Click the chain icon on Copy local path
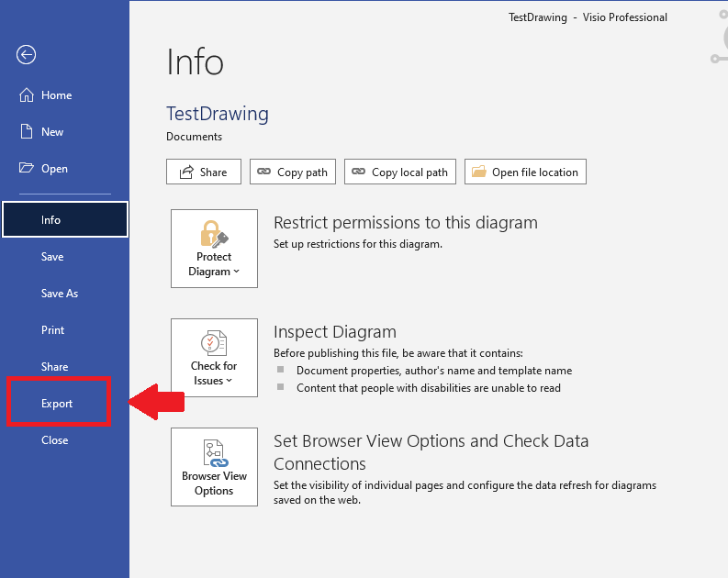 pos(358,172)
